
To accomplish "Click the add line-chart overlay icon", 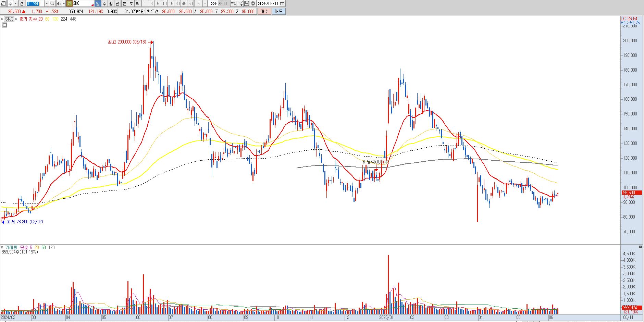I will coord(240,3).
